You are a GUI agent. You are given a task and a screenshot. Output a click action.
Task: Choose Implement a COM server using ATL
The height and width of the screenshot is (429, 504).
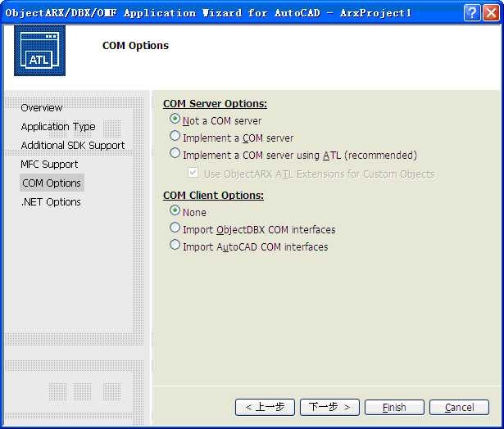pyautogui.click(x=175, y=153)
